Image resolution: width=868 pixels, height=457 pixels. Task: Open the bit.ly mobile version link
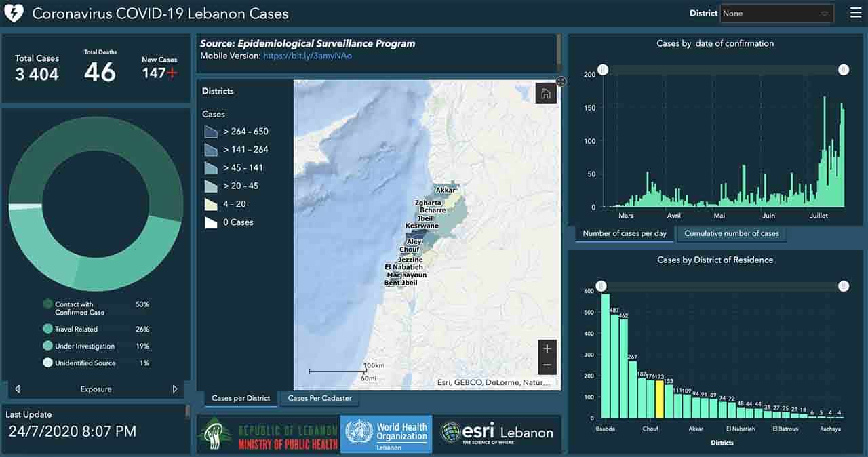[x=307, y=56]
